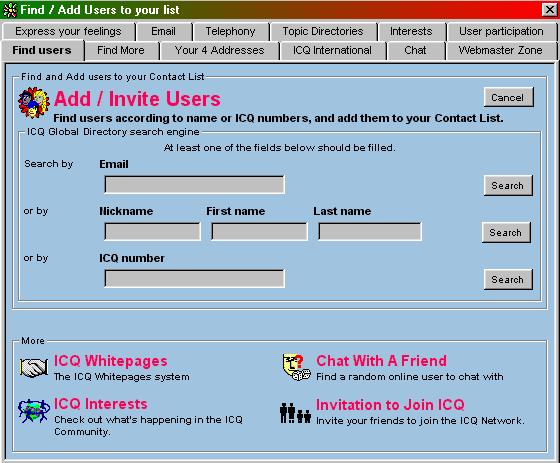The image size is (560, 463).
Task: Click 'Check out what's happening in the ICQ' text
Action: pyautogui.click(x=148, y=420)
